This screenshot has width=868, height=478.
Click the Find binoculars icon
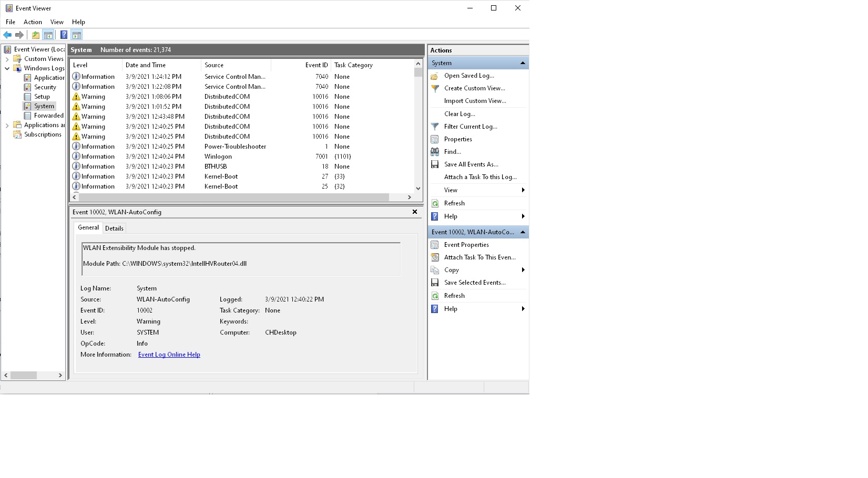pos(435,152)
